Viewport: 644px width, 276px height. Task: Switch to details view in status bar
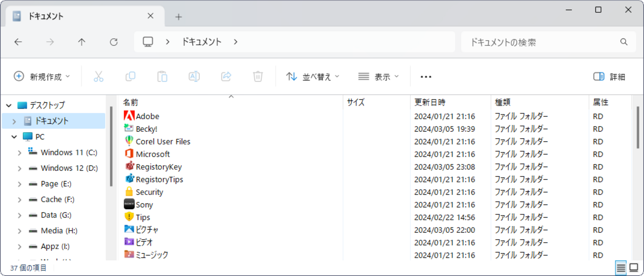pyautogui.click(x=621, y=268)
